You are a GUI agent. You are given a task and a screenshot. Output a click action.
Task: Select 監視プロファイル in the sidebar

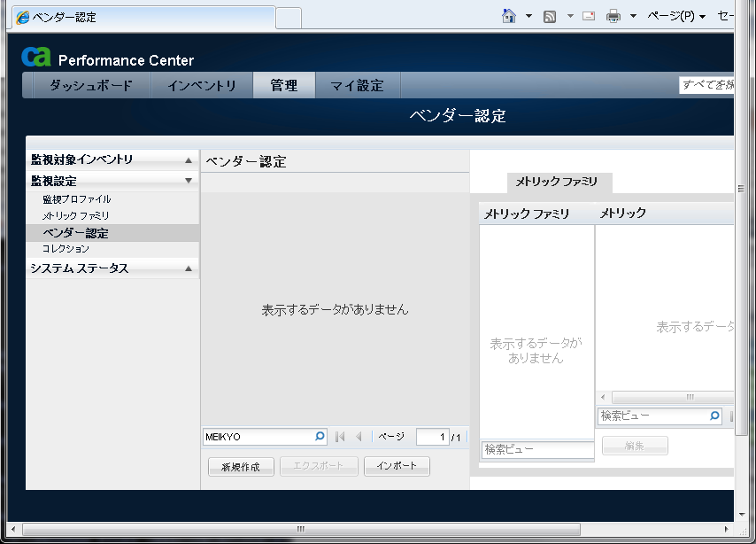[x=77, y=199]
